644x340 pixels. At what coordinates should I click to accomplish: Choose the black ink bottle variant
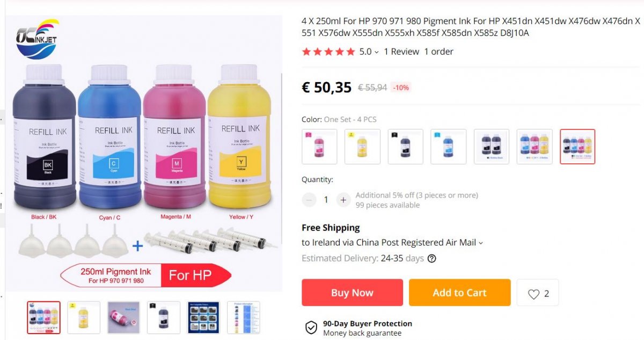point(405,147)
